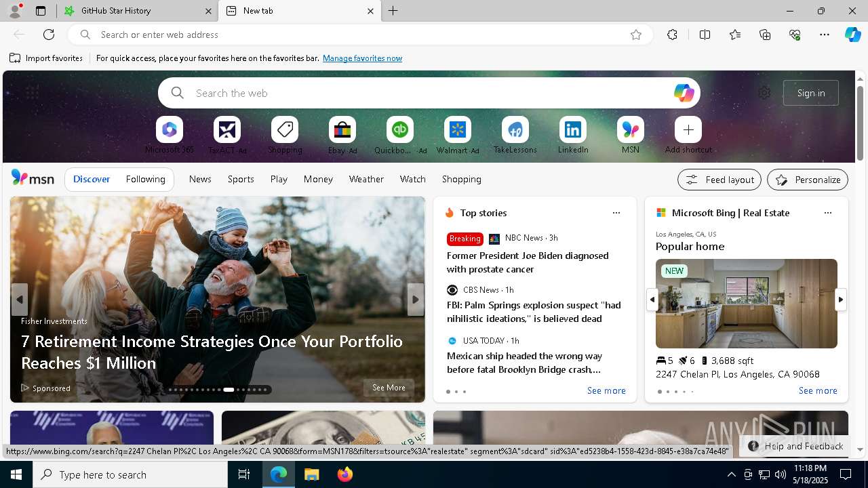Image resolution: width=868 pixels, height=488 pixels.
Task: Toggle Split screen icon in toolbar
Action: point(705,35)
